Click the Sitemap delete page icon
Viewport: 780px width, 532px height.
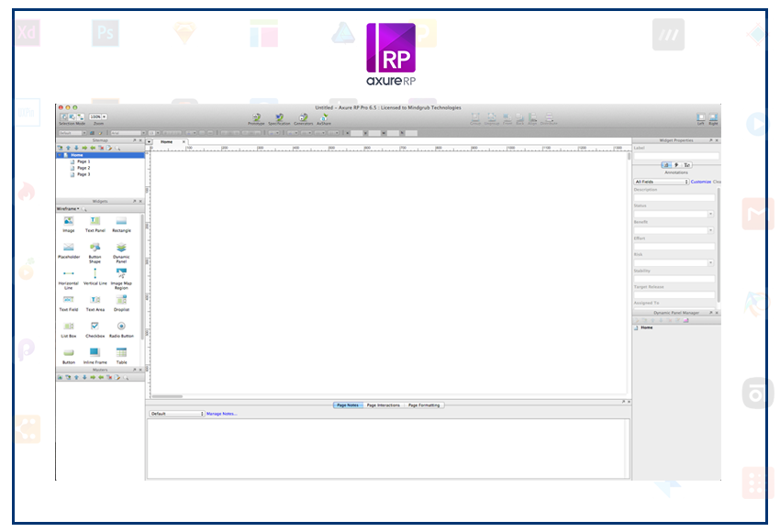[101, 149]
